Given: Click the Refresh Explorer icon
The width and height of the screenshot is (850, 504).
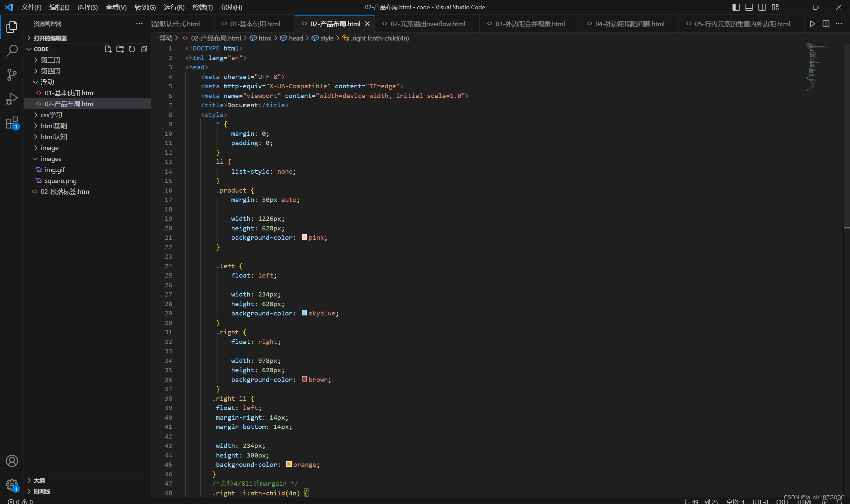Looking at the screenshot, I should tap(132, 49).
